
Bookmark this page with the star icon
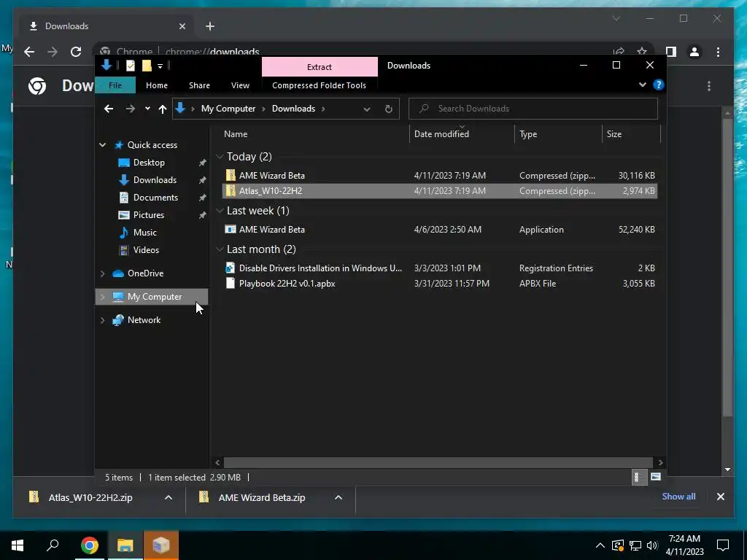pos(642,52)
